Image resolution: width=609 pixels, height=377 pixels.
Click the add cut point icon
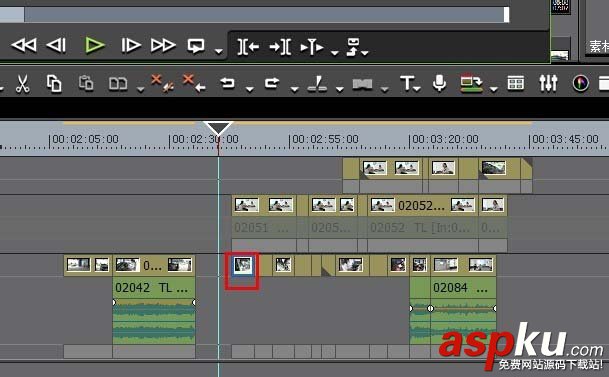pyautogui.click(x=317, y=83)
